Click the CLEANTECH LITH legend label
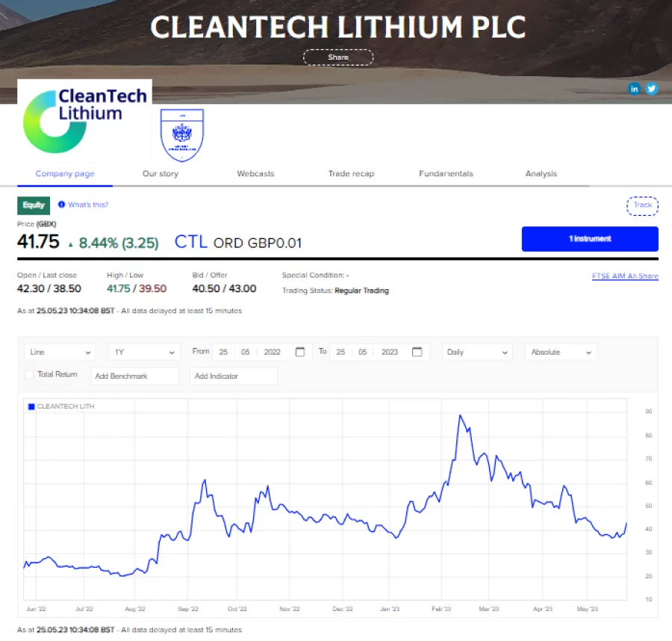The height and width of the screenshot is (641, 672). click(66, 406)
